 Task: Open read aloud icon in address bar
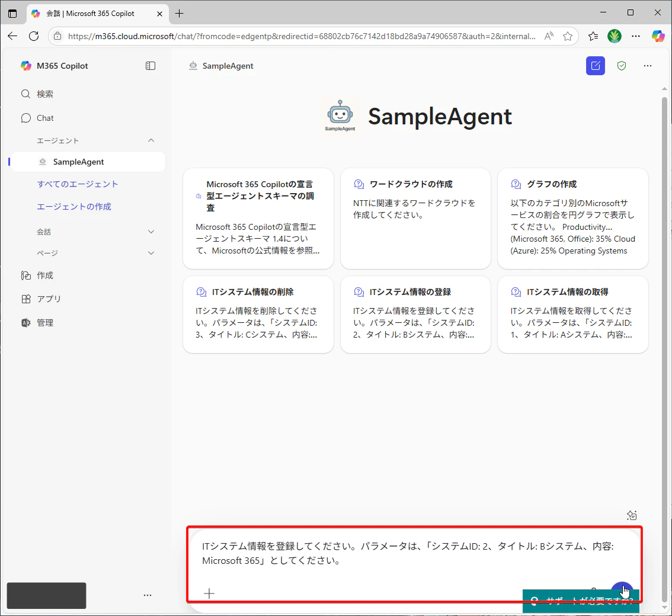[x=549, y=36]
